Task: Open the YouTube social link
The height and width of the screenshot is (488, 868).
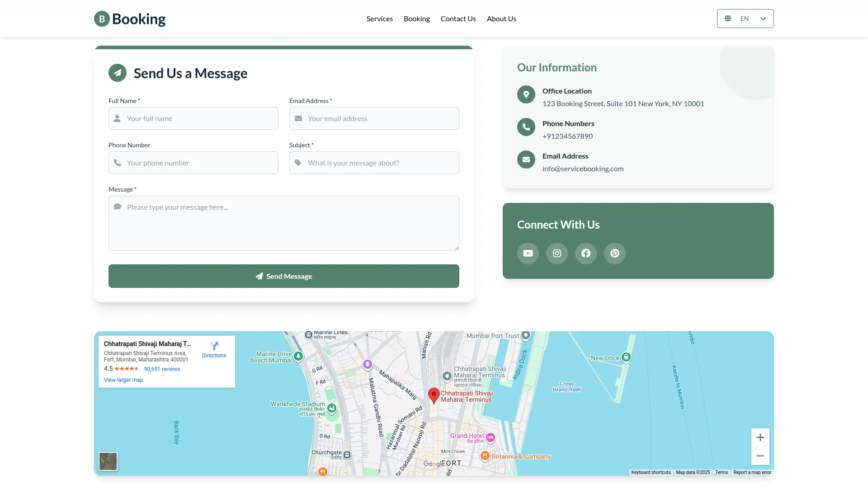Action: 528,253
